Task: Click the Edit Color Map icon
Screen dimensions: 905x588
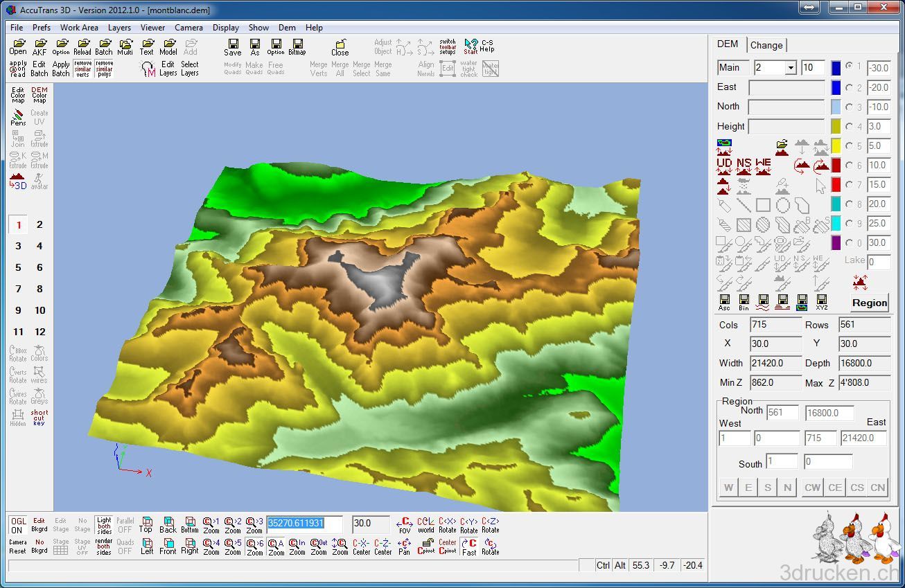Action: pos(18,95)
